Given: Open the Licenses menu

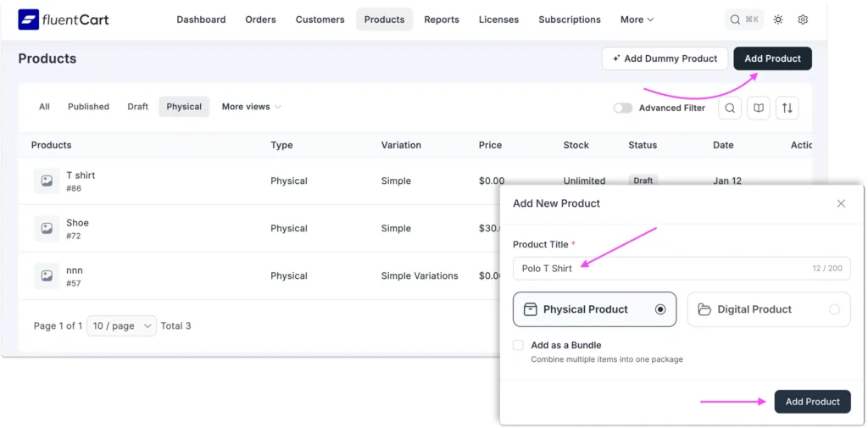Looking at the screenshot, I should [498, 19].
